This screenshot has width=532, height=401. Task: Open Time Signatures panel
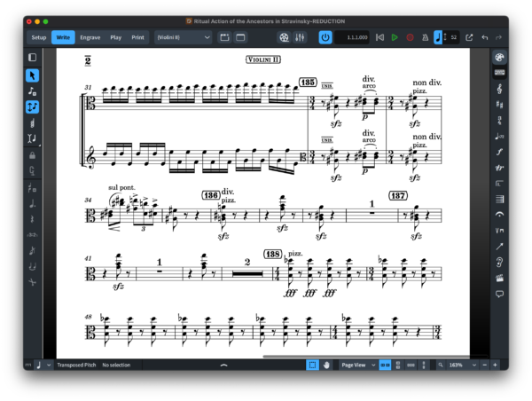[x=499, y=120]
